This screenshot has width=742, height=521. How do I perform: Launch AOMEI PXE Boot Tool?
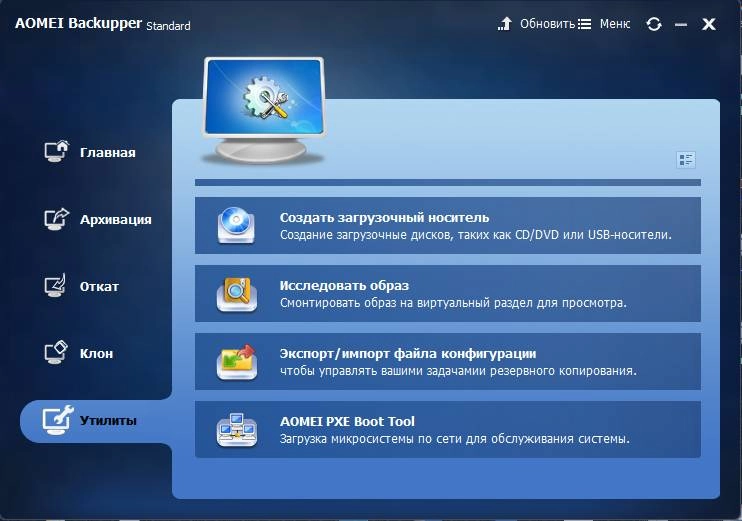point(448,429)
